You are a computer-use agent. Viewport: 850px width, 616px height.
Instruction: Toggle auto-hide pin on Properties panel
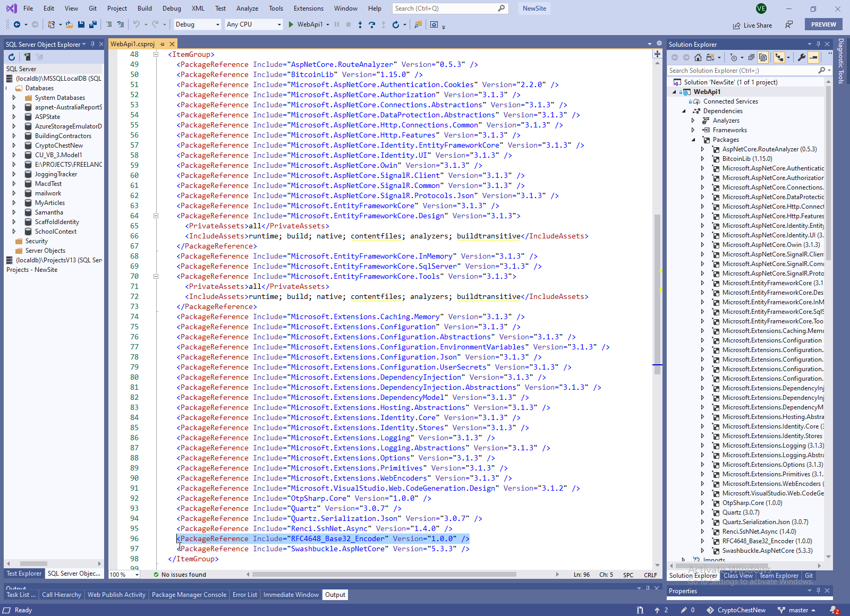click(818, 591)
